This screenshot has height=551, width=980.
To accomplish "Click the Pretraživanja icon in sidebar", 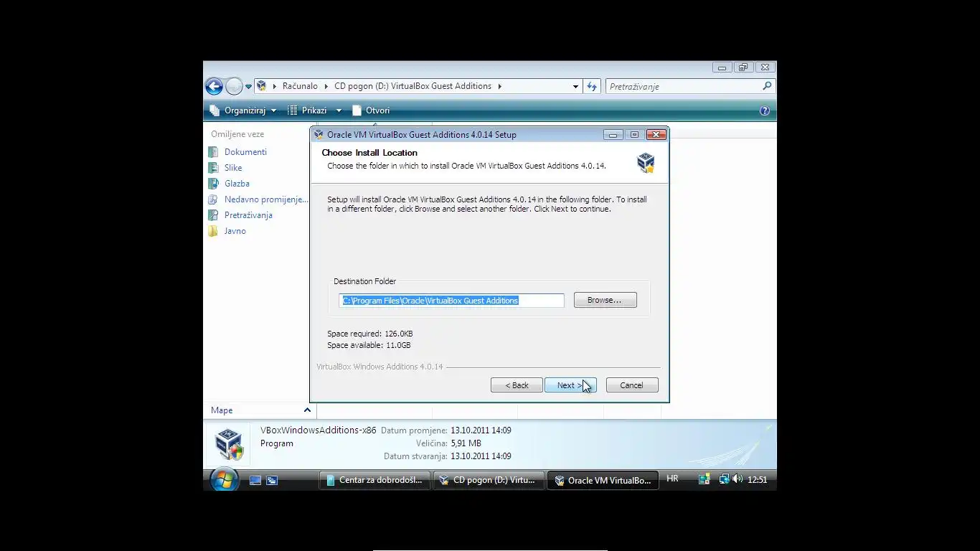I will pyautogui.click(x=213, y=215).
